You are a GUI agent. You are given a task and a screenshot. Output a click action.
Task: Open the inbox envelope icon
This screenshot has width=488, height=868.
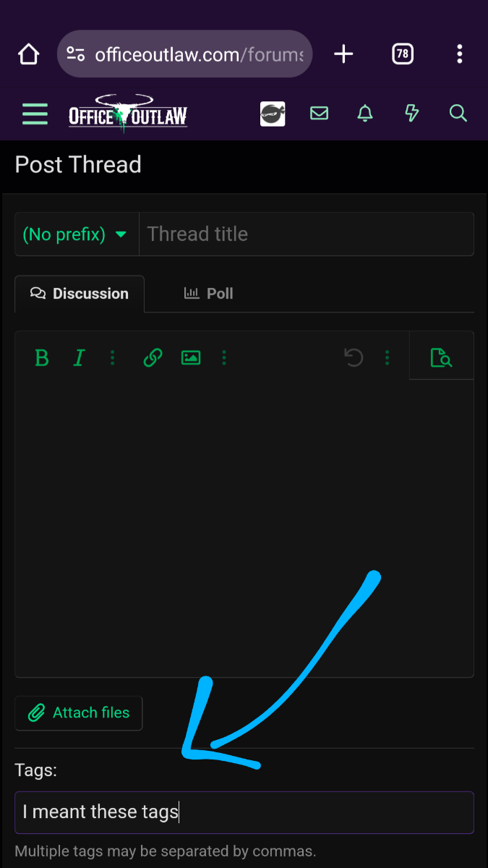click(319, 114)
